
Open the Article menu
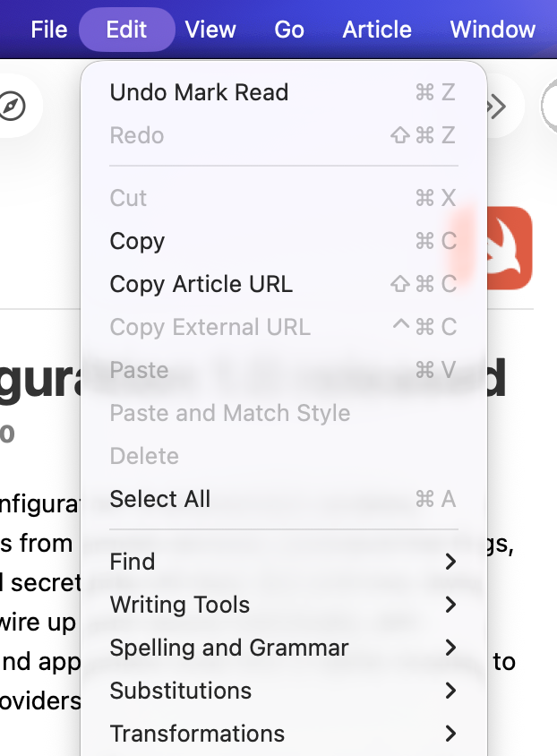pos(377,30)
